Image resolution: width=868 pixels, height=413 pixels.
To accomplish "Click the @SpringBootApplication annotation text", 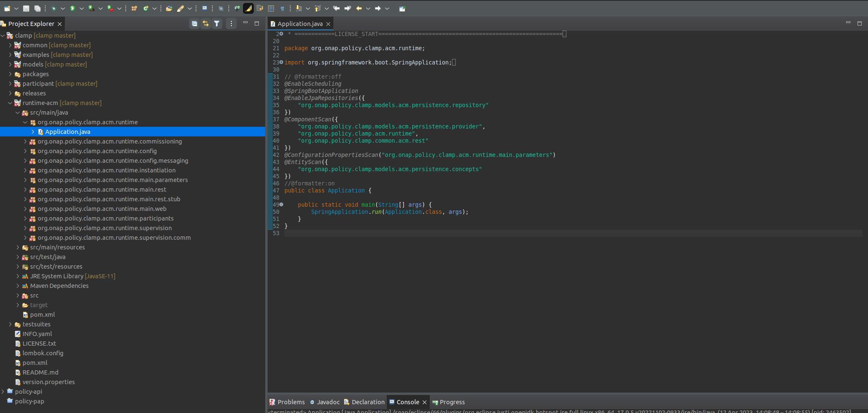I will pyautogui.click(x=321, y=91).
